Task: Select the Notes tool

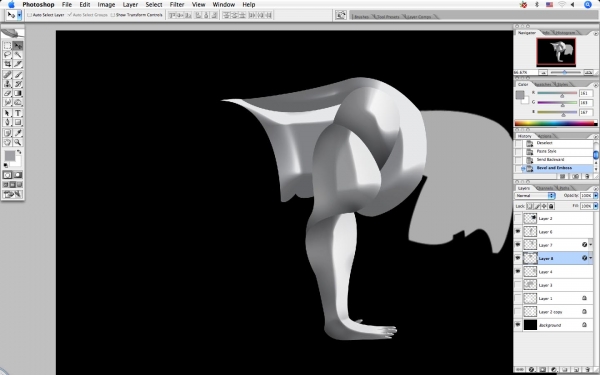Action: pyautogui.click(x=7, y=133)
